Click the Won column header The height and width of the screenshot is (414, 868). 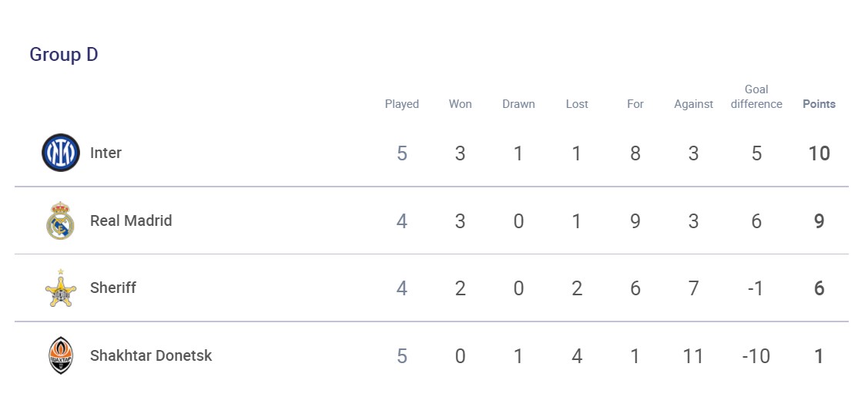click(x=461, y=104)
